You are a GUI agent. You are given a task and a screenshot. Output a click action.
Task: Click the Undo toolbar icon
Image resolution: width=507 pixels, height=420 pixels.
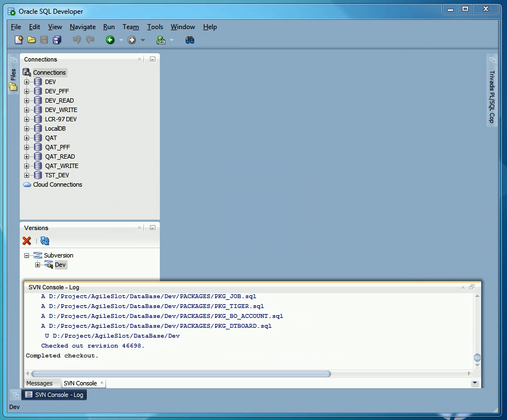click(77, 40)
